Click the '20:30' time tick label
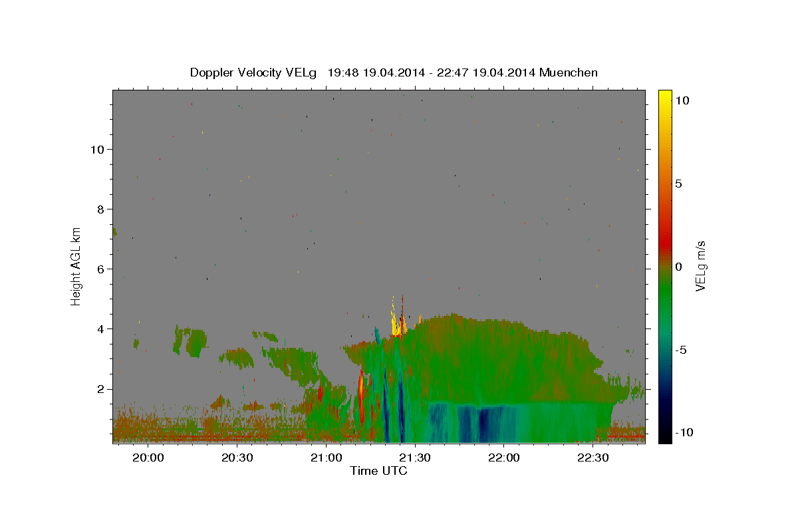 tap(237, 458)
